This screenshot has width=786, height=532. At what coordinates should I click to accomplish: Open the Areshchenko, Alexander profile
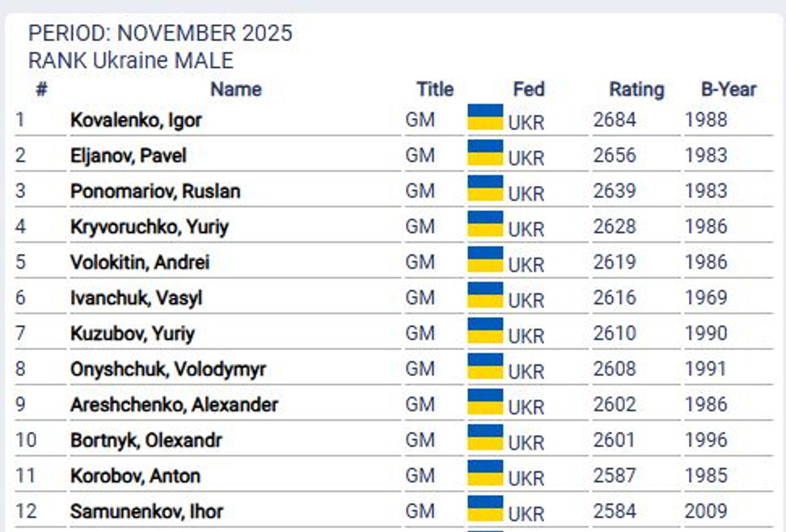174,405
